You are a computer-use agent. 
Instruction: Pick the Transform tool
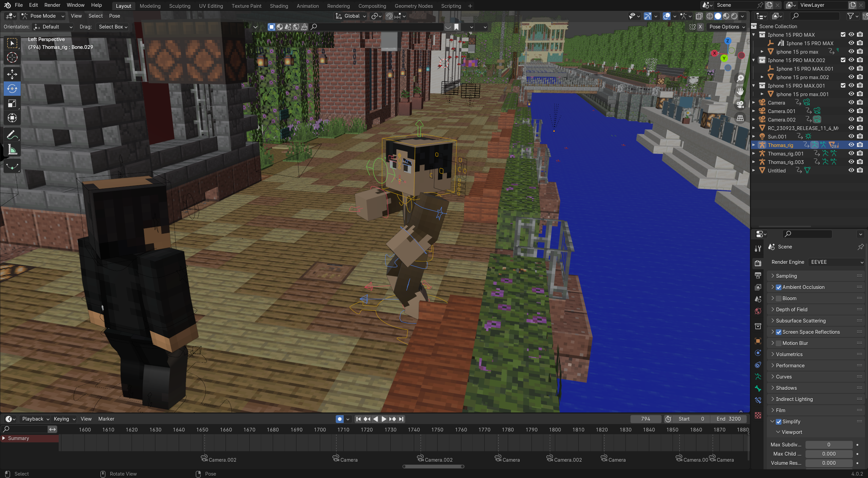click(x=12, y=118)
